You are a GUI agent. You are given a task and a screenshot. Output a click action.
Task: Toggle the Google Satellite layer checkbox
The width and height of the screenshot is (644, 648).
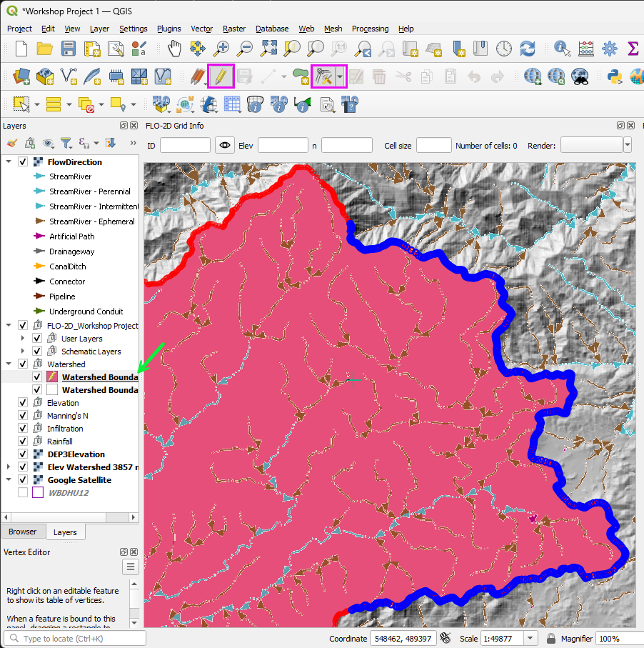(x=23, y=480)
